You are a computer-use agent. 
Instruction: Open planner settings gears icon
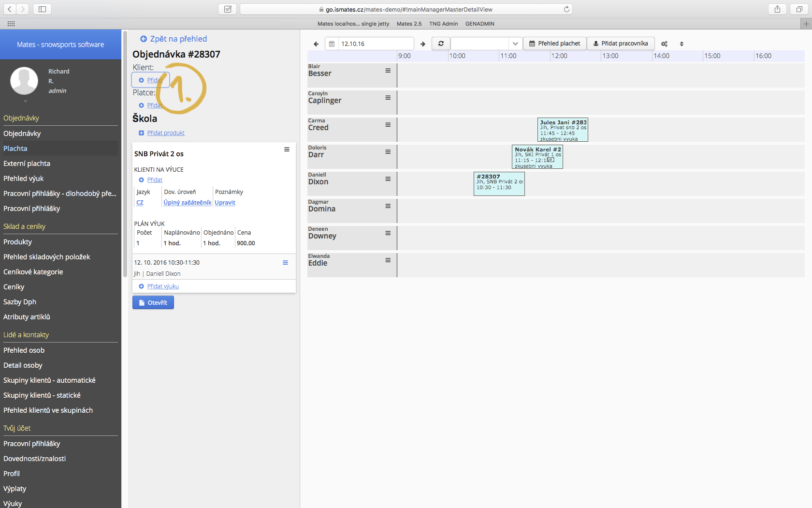tap(665, 44)
